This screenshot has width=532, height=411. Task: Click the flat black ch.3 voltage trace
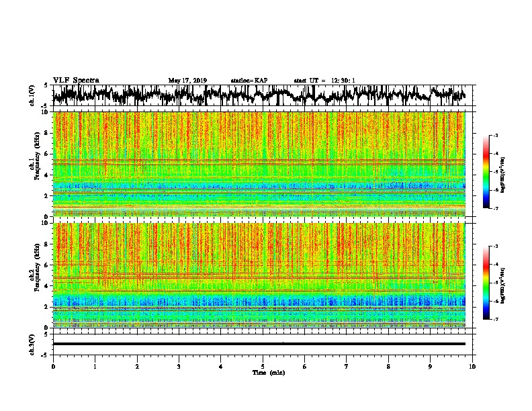click(x=259, y=344)
